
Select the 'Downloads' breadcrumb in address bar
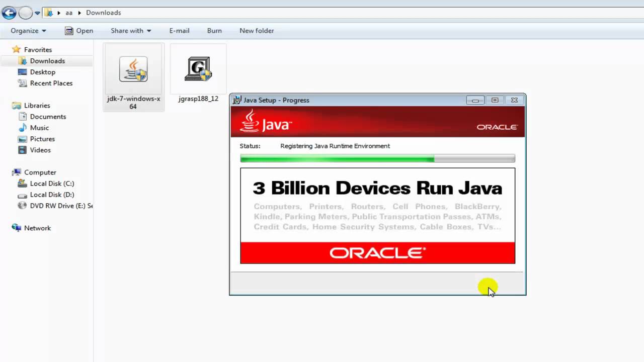click(104, 13)
